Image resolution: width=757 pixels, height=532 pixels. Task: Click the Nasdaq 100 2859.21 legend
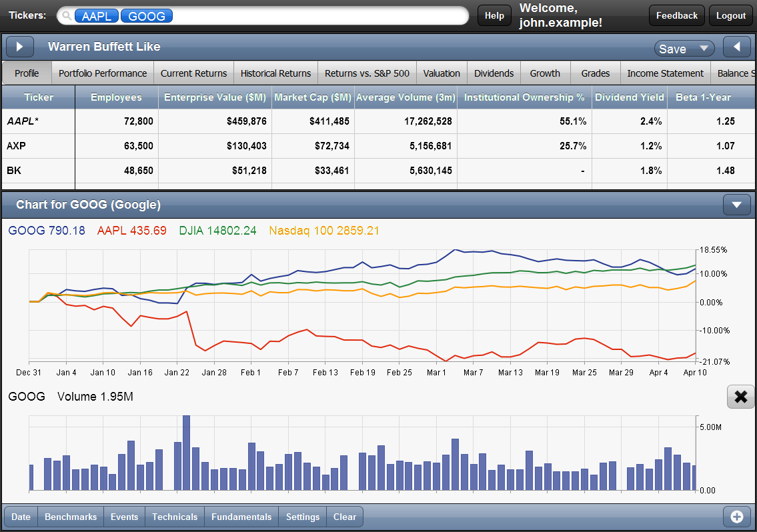(324, 231)
